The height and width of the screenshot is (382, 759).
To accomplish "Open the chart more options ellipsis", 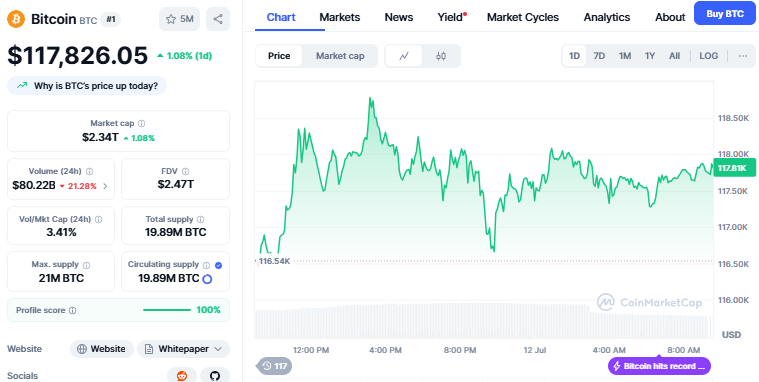I will coord(743,56).
